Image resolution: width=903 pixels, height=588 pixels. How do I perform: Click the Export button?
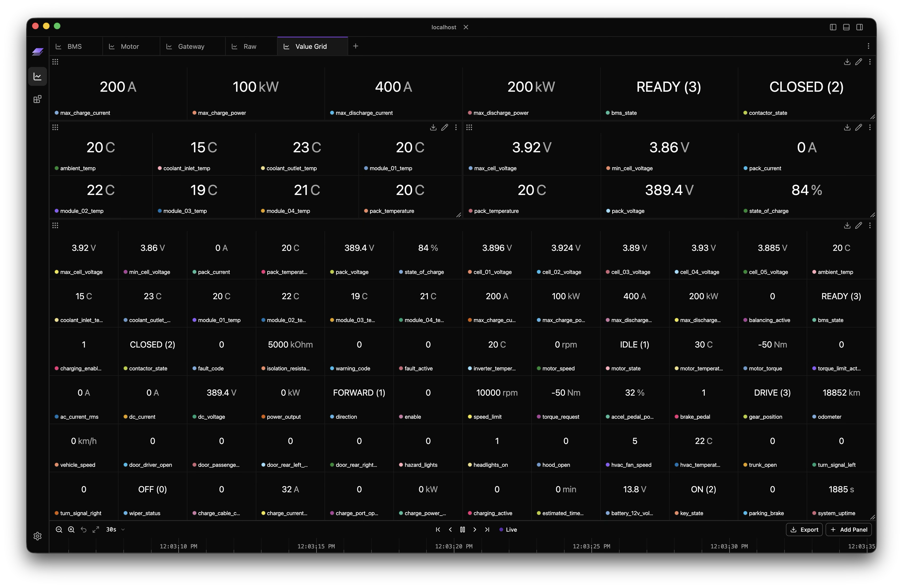pyautogui.click(x=804, y=530)
